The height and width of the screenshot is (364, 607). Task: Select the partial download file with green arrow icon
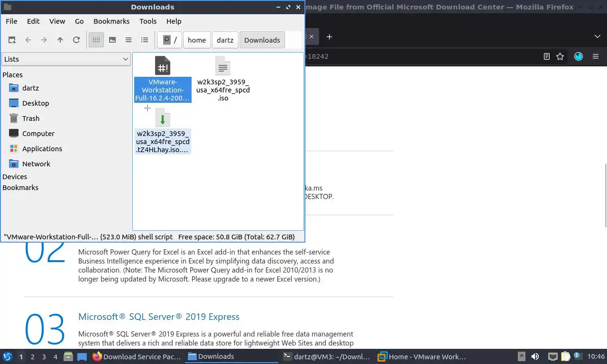(x=163, y=118)
